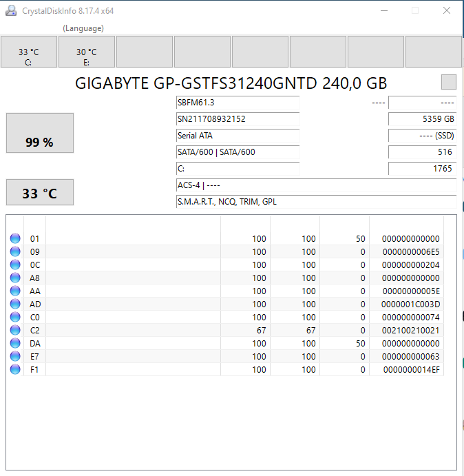Click the status orb for attribute A8
The height and width of the screenshot is (476, 464).
(15, 278)
